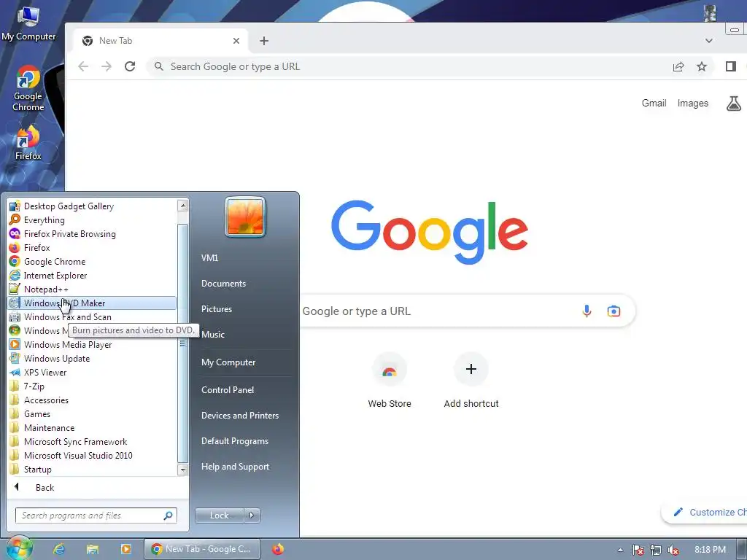Open Internet Explorer in Start menu
The image size is (747, 560).
pos(92,275)
